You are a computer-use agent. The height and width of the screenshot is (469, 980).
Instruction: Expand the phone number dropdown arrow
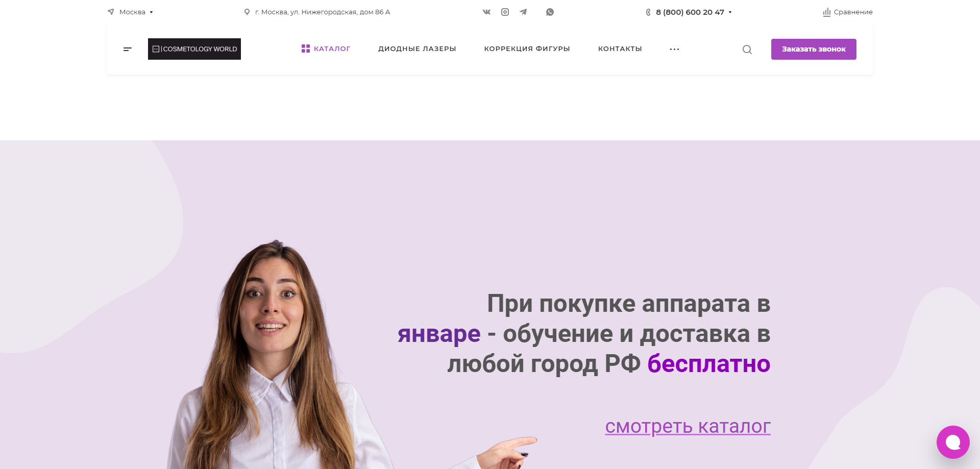(730, 12)
